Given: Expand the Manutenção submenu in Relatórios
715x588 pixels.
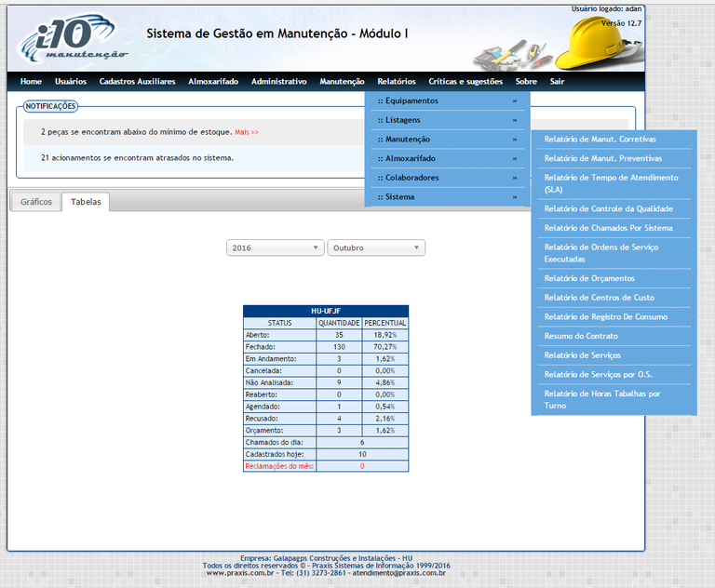Looking at the screenshot, I should coord(447,139).
